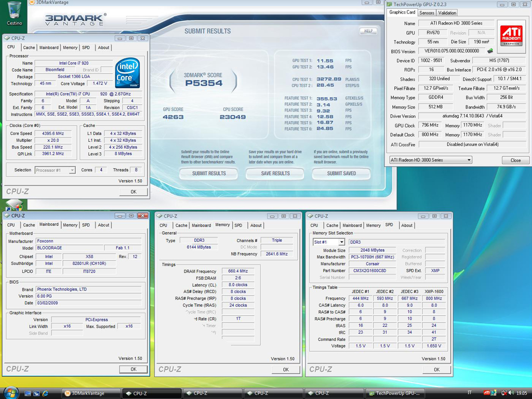The height and width of the screenshot is (399, 532).
Task: Click the Max Bandwidth PC3-10700H field
Action: [372, 257]
